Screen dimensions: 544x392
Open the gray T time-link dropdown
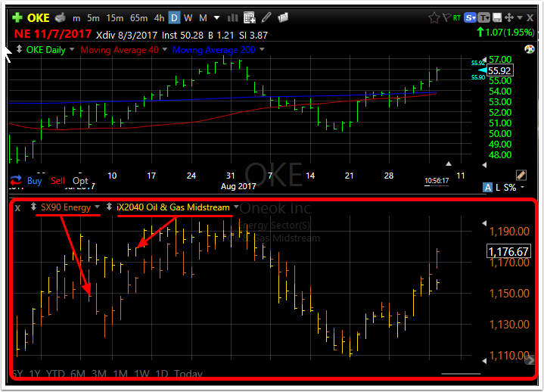coord(483,17)
